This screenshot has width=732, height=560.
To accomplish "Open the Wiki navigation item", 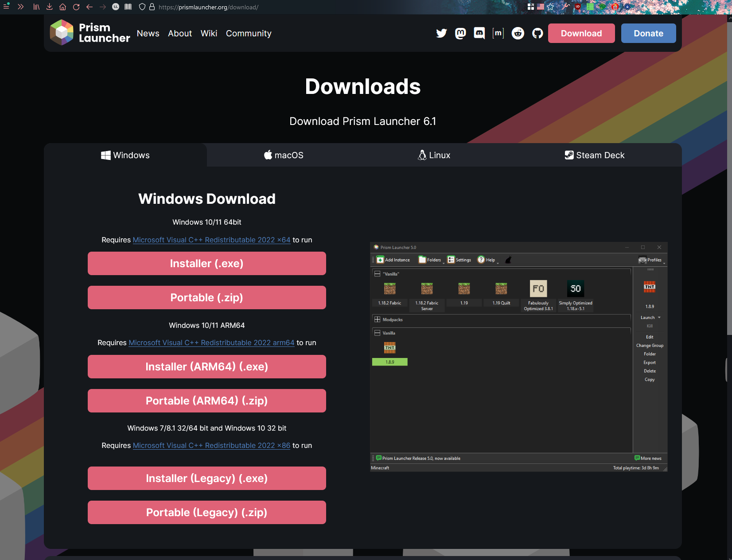I will point(209,34).
